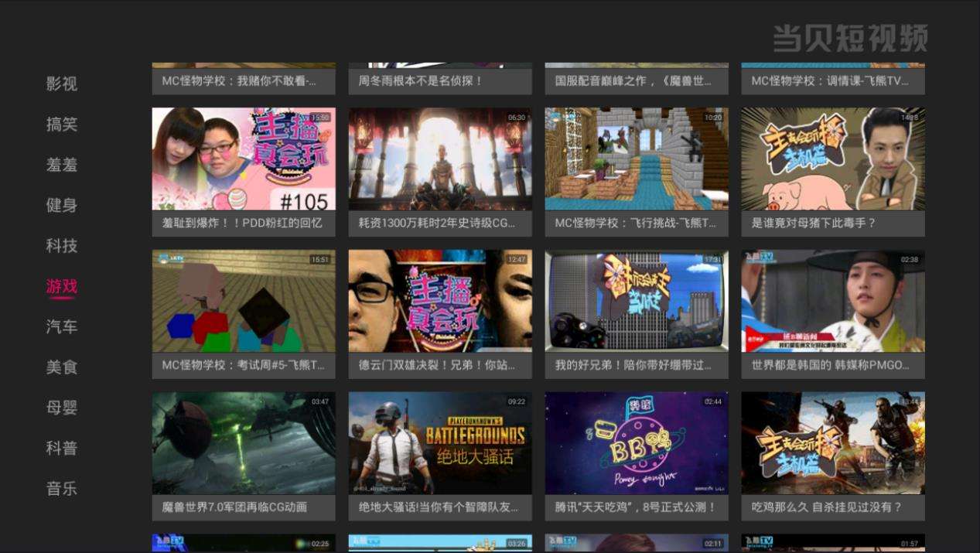
Task: Play the 世界都是韩国的 video thumbnail
Action: pos(833,301)
